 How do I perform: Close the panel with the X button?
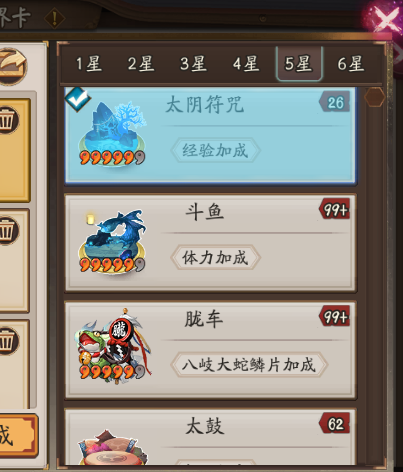pyautogui.click(x=385, y=18)
